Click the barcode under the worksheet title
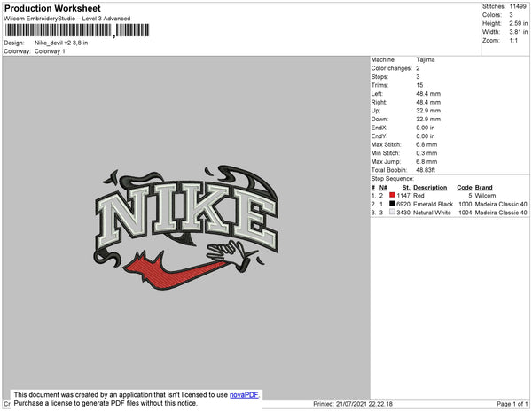Viewport: 532px width, 411px height. [77, 30]
